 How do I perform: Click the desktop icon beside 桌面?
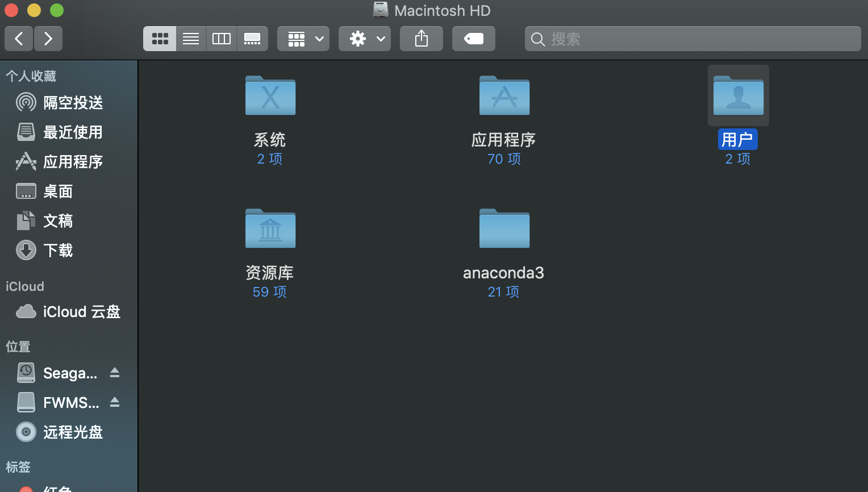tap(26, 191)
